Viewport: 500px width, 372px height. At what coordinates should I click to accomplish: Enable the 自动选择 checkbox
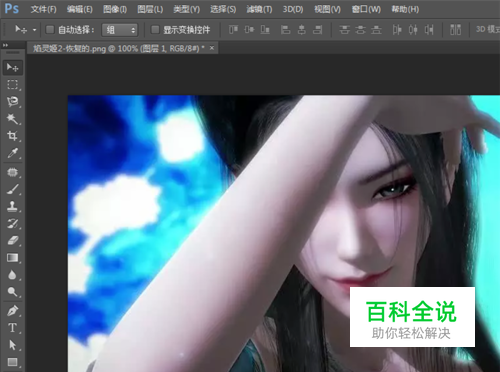tap(50, 30)
